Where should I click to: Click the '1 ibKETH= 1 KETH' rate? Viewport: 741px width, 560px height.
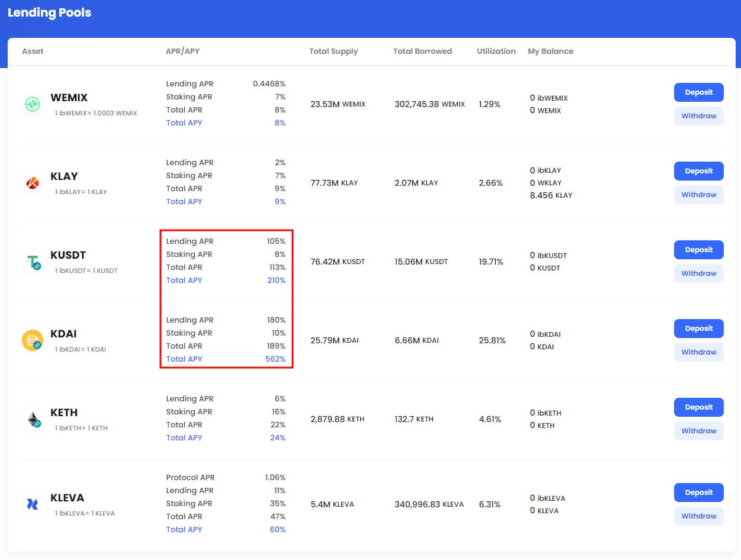[81, 428]
